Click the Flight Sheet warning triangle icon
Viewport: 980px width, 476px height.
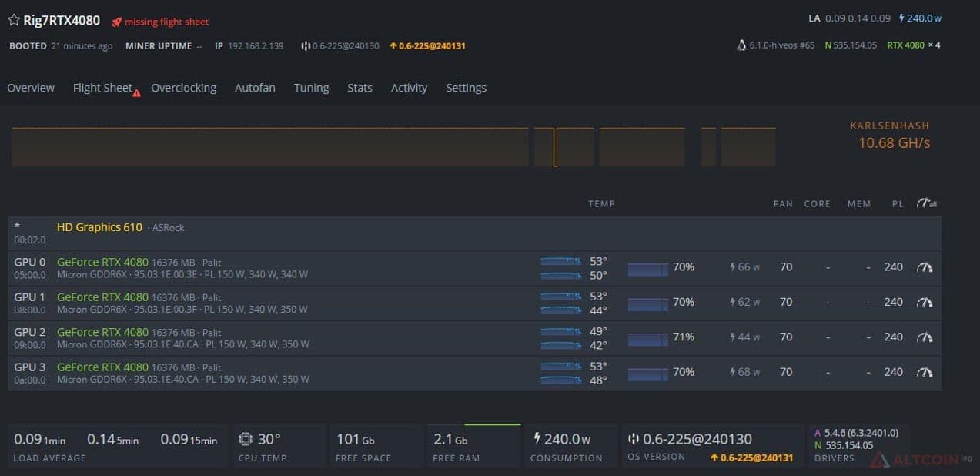pos(136,93)
